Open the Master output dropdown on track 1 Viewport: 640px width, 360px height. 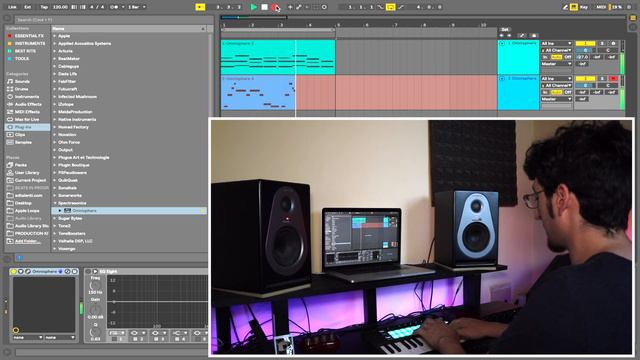[x=556, y=64]
